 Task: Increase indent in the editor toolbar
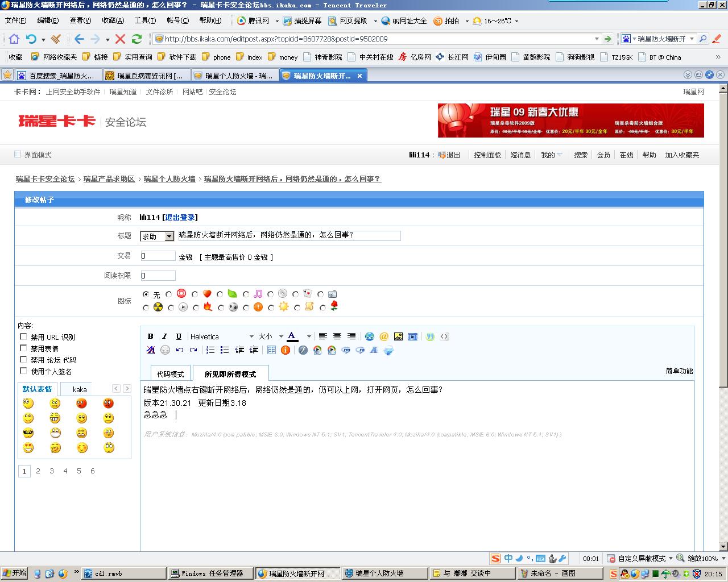click(254, 350)
